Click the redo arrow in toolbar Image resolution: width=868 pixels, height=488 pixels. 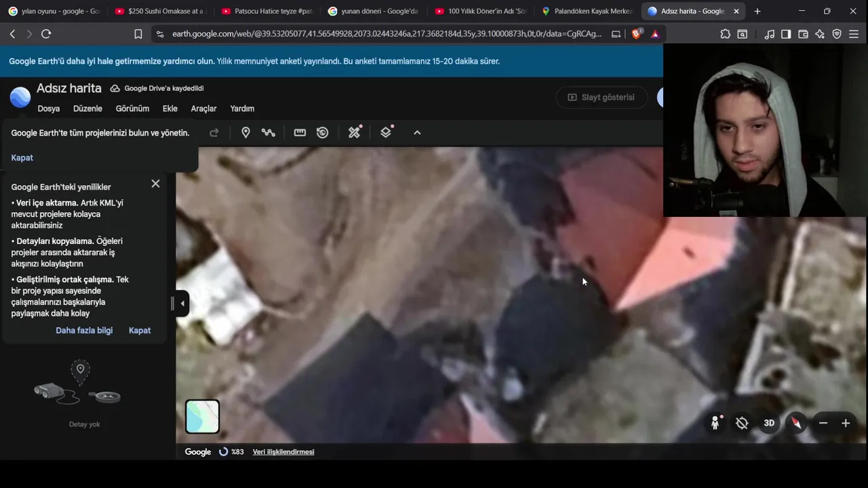214,133
